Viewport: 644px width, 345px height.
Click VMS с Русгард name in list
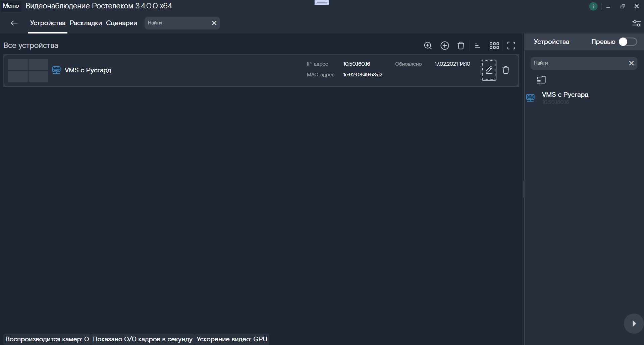(x=88, y=70)
